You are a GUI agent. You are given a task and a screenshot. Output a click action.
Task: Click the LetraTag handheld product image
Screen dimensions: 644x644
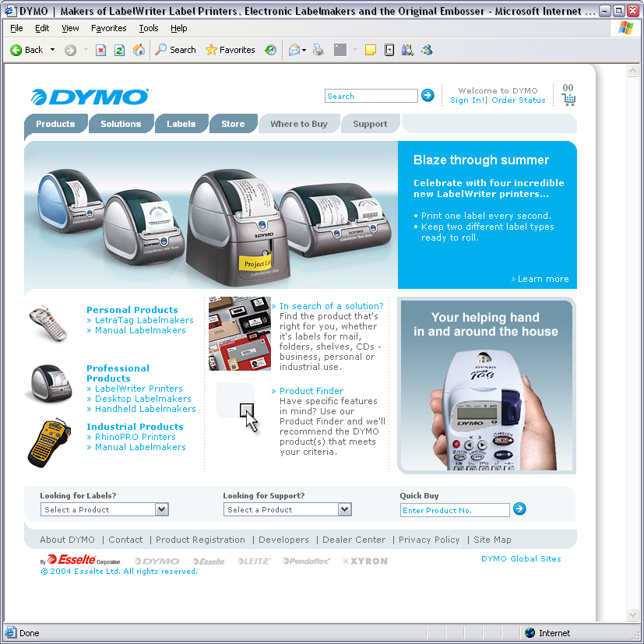click(48, 324)
